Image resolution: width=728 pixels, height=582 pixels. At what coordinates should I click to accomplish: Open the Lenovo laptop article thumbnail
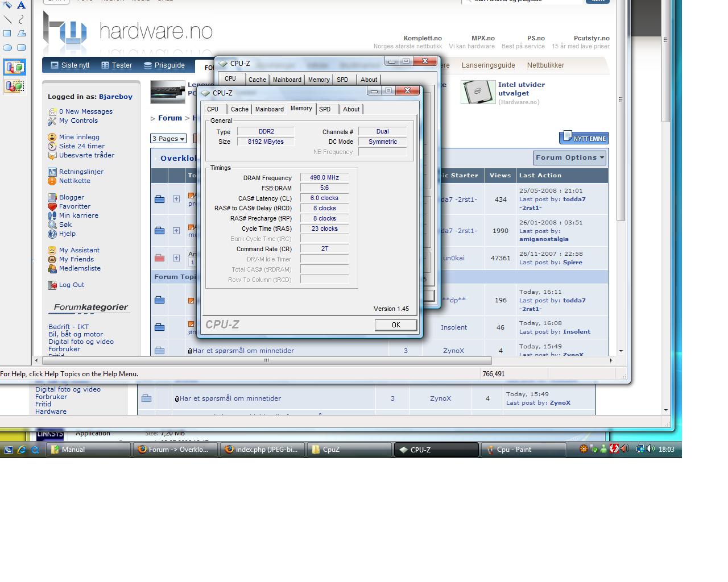[x=168, y=92]
